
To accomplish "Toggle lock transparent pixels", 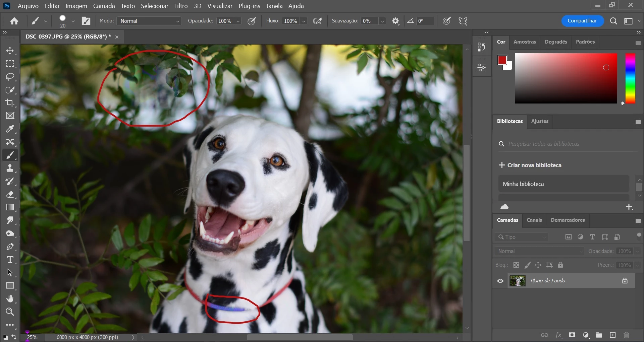I will click(x=516, y=265).
